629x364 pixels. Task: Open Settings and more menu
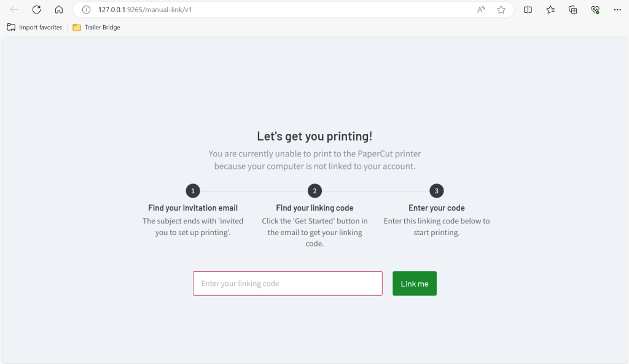[617, 10]
